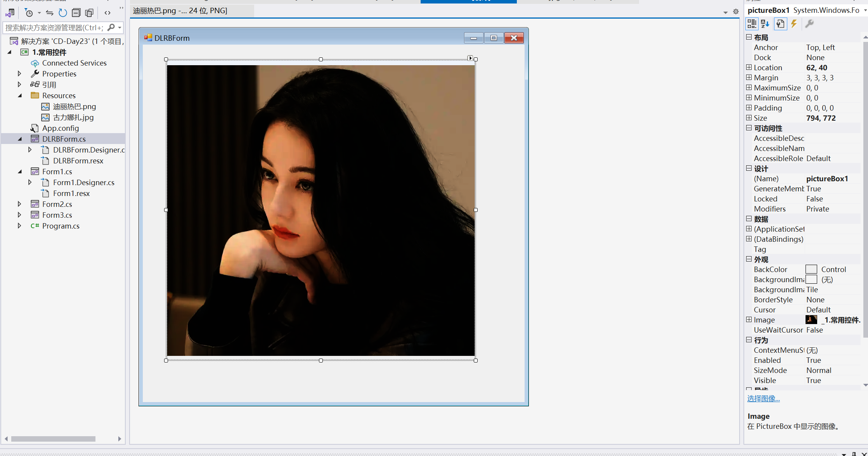
Task: Open PictureBox smart tag arrow
Action: click(470, 58)
